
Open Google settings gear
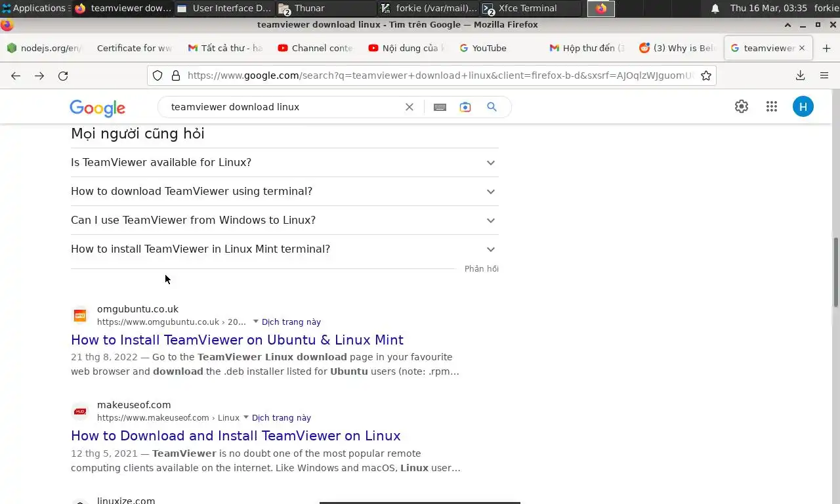(x=742, y=106)
